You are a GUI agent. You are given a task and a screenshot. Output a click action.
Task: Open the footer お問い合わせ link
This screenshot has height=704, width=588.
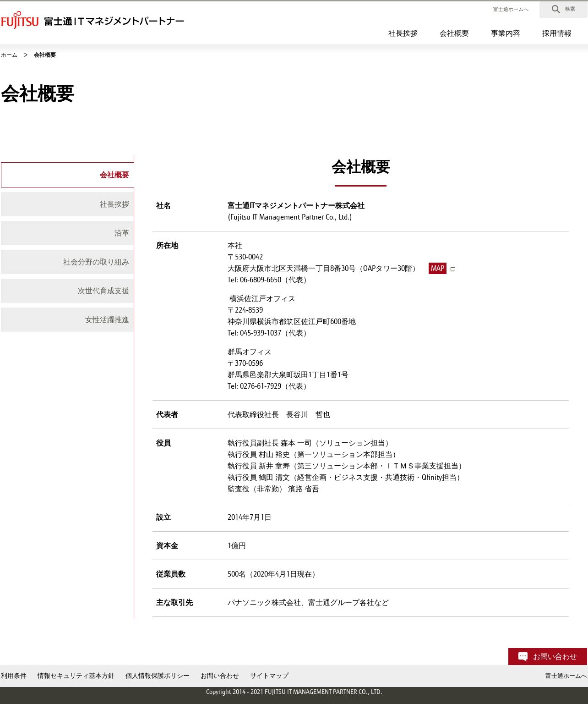point(220,676)
